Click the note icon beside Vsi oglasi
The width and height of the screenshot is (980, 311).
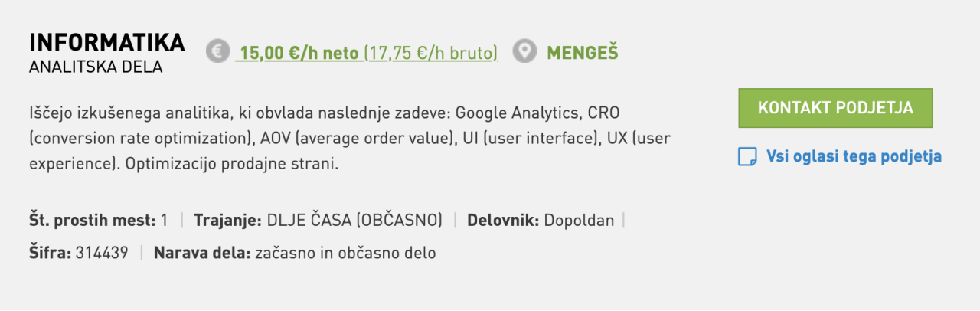746,157
